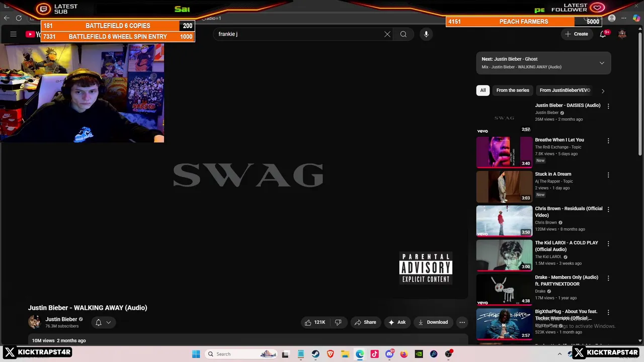Open The Kid LAROI - A COLD PLAY video
The width and height of the screenshot is (644, 362).
click(x=567, y=246)
